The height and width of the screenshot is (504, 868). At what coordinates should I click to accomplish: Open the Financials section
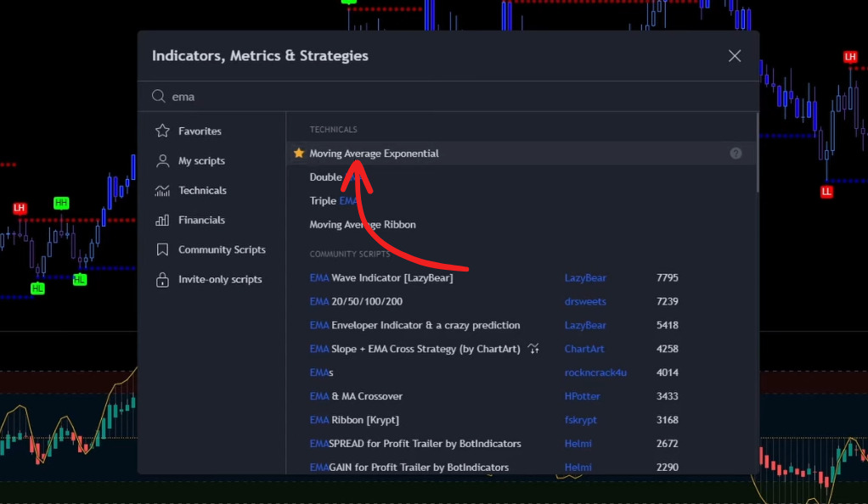[x=201, y=221]
